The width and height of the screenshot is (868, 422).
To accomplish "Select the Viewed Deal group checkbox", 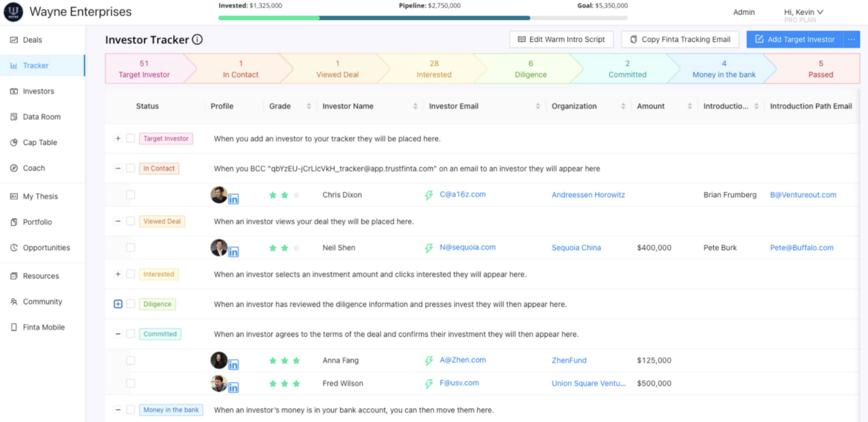I will [x=131, y=221].
